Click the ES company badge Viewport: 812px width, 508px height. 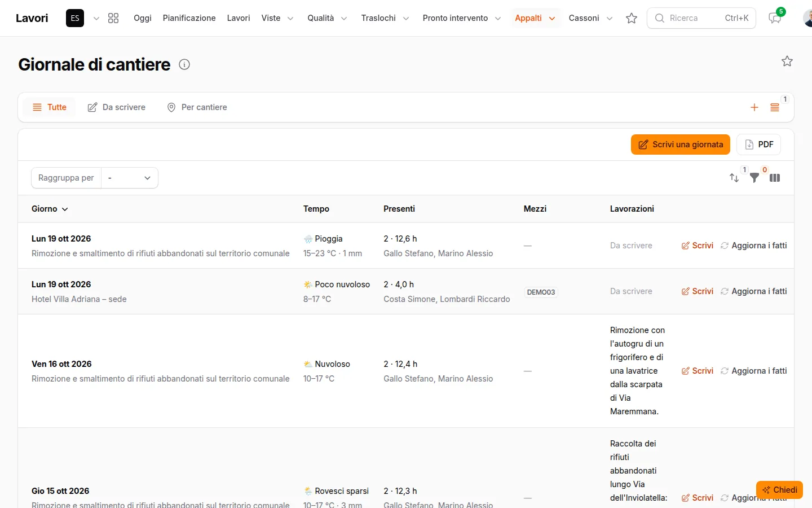75,18
